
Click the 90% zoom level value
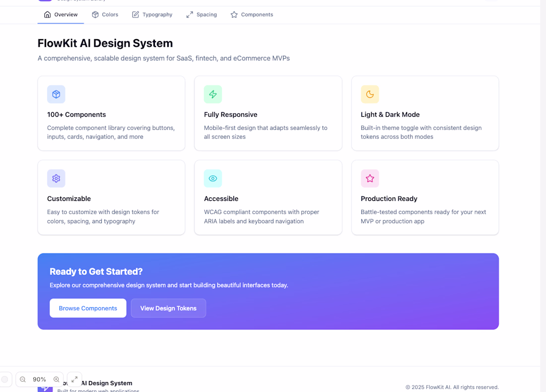(39, 380)
